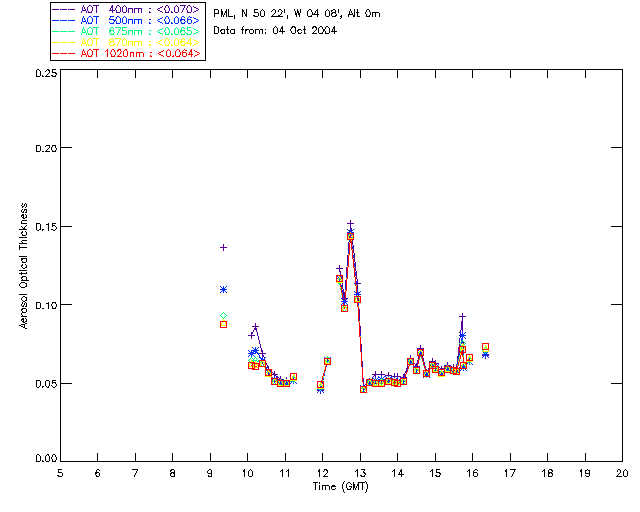
Task: Click the AOT 675nm legend entry
Action: point(127,31)
